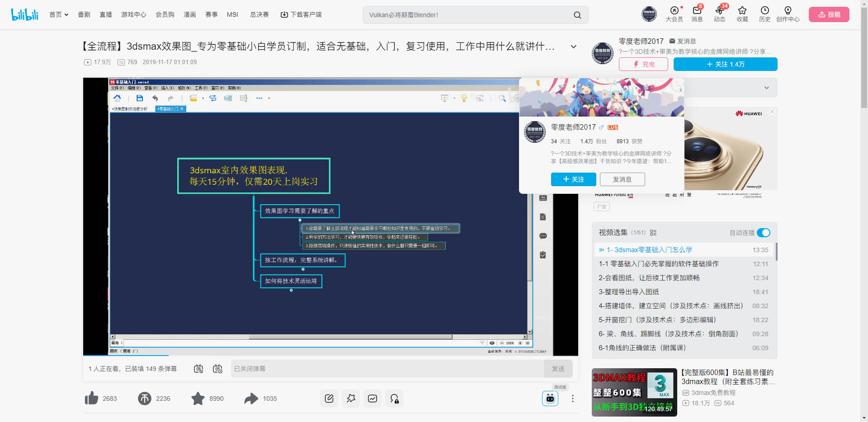Click the 充电 button
The height and width of the screenshot is (422, 868).
(x=643, y=64)
